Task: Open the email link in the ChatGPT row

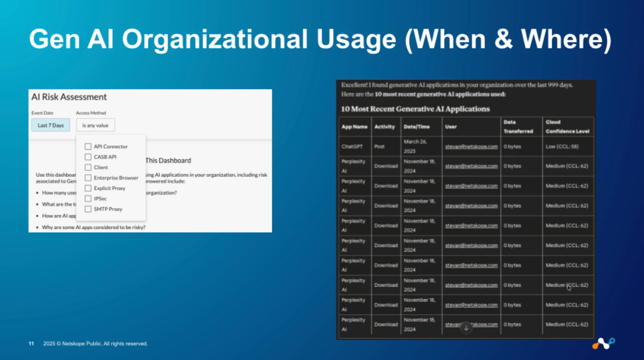Action: point(471,147)
